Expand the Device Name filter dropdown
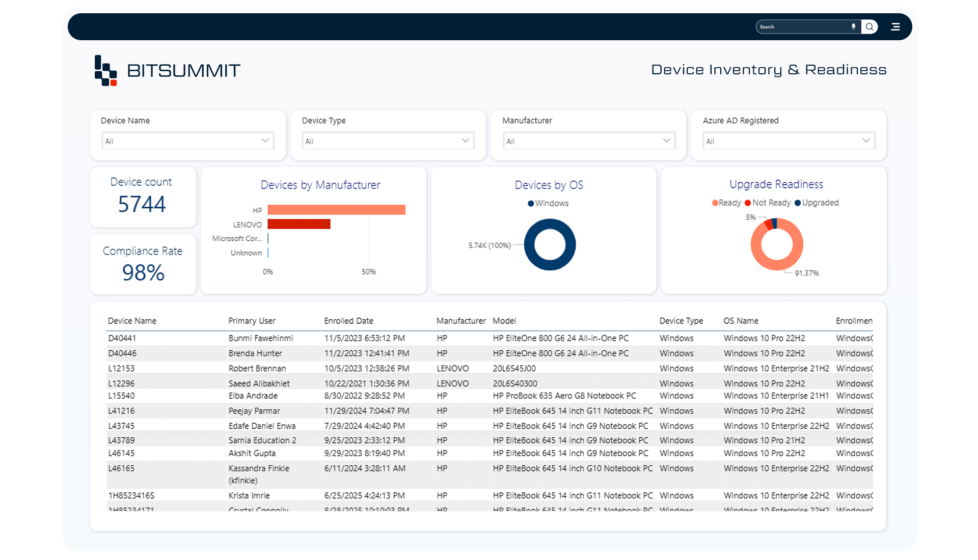The image size is (978, 560). coord(265,141)
